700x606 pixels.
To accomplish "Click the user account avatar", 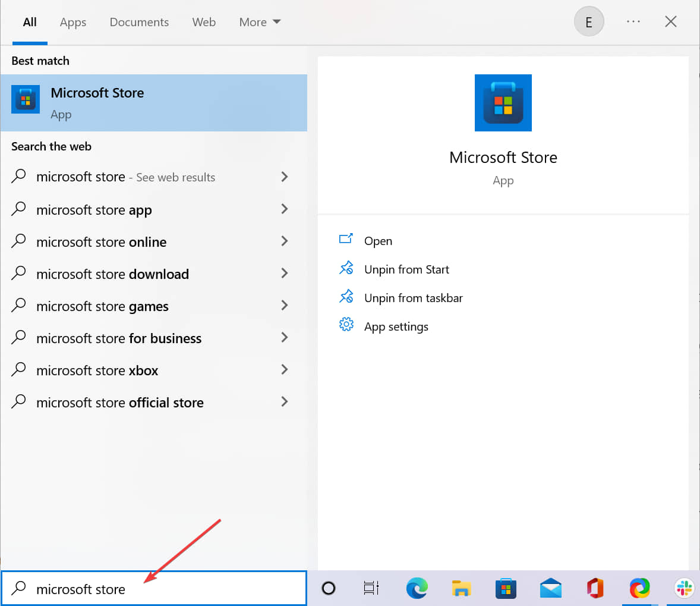I will click(589, 21).
